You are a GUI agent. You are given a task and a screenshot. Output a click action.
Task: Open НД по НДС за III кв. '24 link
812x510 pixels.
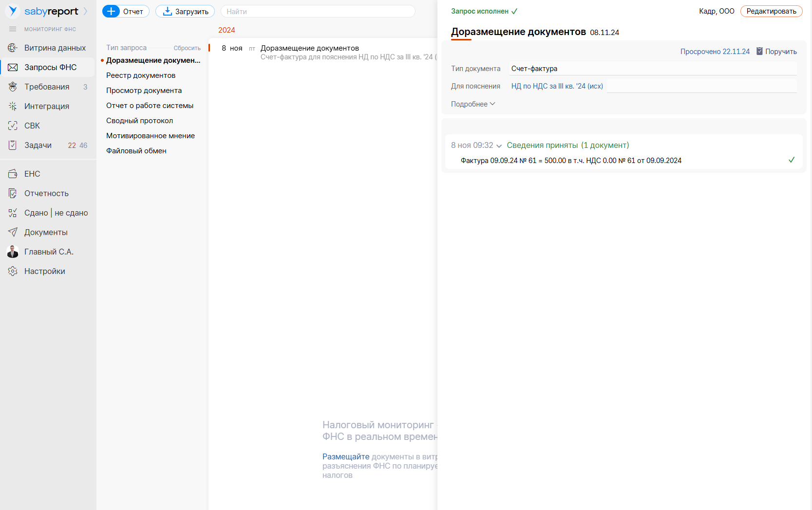point(557,86)
